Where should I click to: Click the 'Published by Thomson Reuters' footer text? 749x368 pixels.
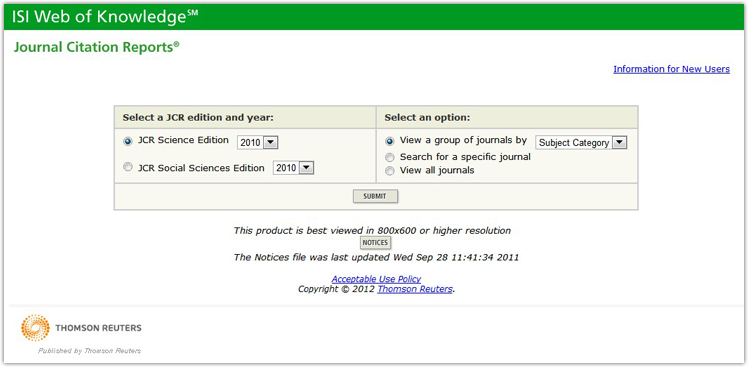tap(90, 351)
